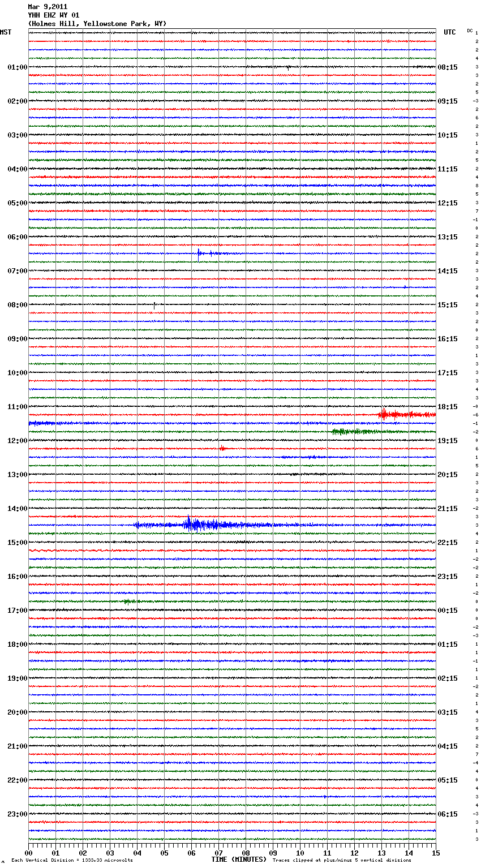The height and width of the screenshot is (868, 481).
Task: Click the small red burst after 12:00
Action: [x=222, y=448]
